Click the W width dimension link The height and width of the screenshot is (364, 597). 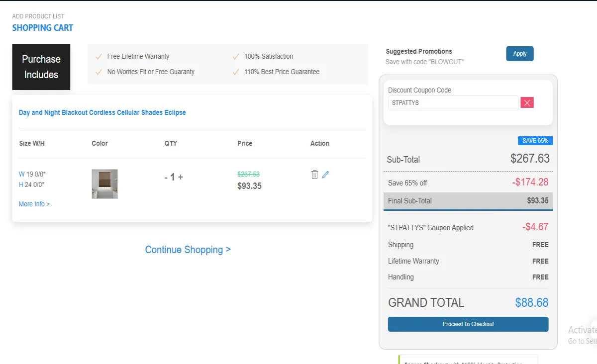click(21, 174)
